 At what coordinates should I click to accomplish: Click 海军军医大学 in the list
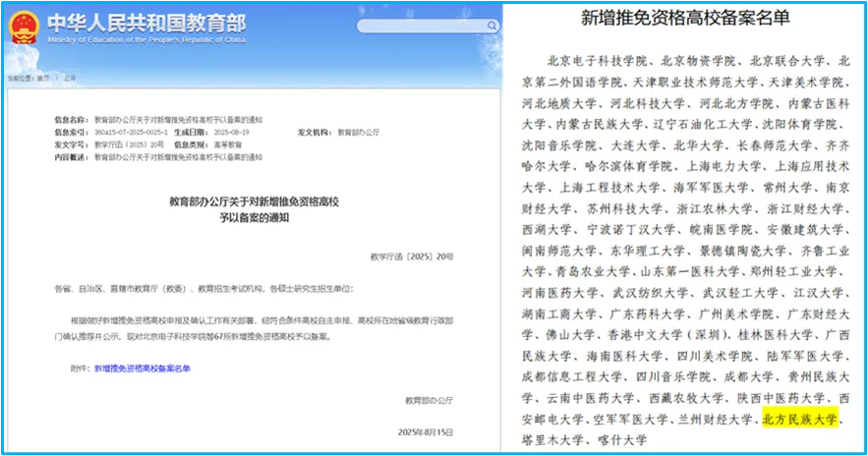point(712,187)
